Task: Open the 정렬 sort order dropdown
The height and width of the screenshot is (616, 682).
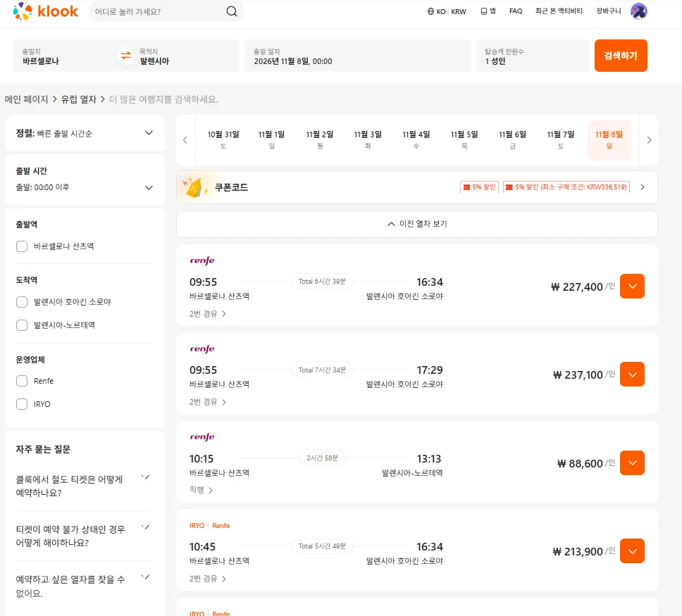Action: coord(85,133)
